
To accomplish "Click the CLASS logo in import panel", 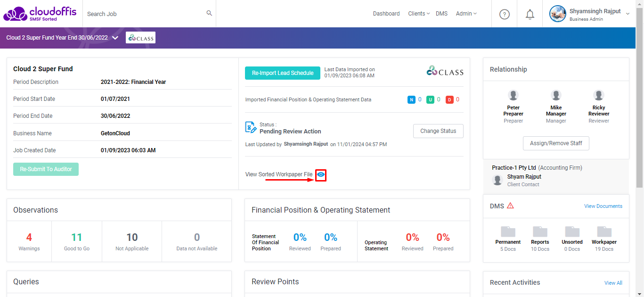I will (x=445, y=71).
